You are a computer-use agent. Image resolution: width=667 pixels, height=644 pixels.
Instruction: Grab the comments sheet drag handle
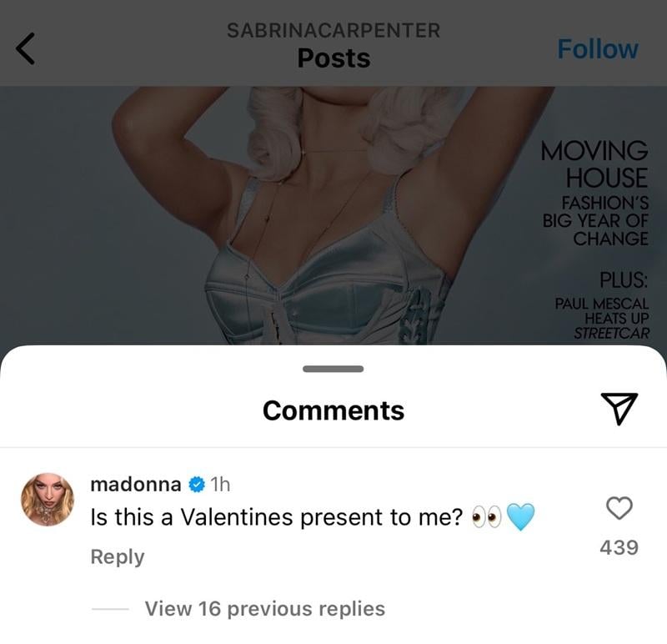[x=333, y=369]
